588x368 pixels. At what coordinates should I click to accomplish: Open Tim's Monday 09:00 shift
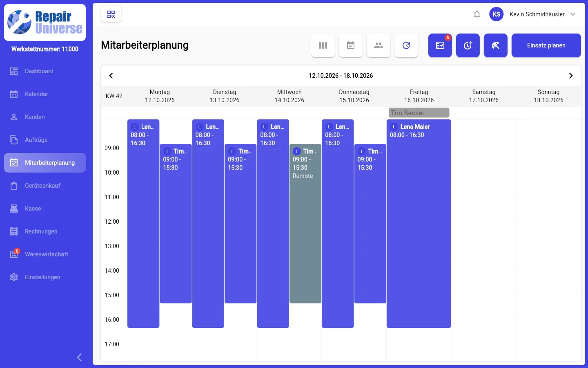point(176,224)
